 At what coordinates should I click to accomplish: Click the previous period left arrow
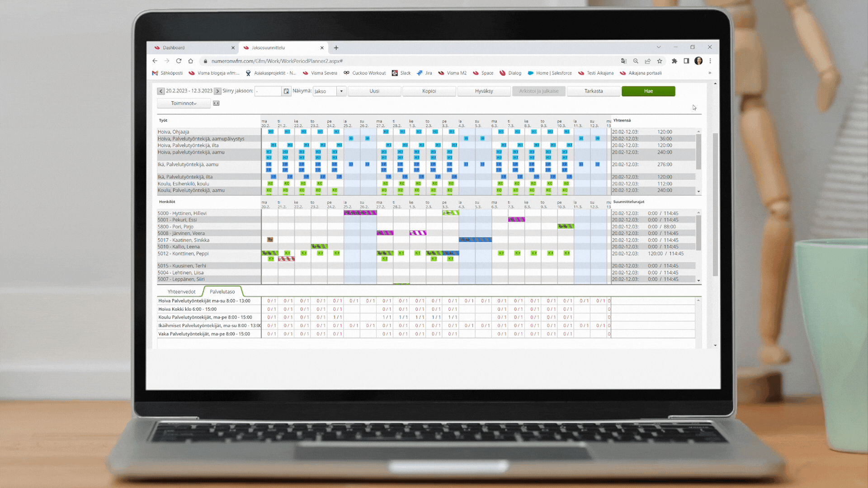pyautogui.click(x=161, y=91)
